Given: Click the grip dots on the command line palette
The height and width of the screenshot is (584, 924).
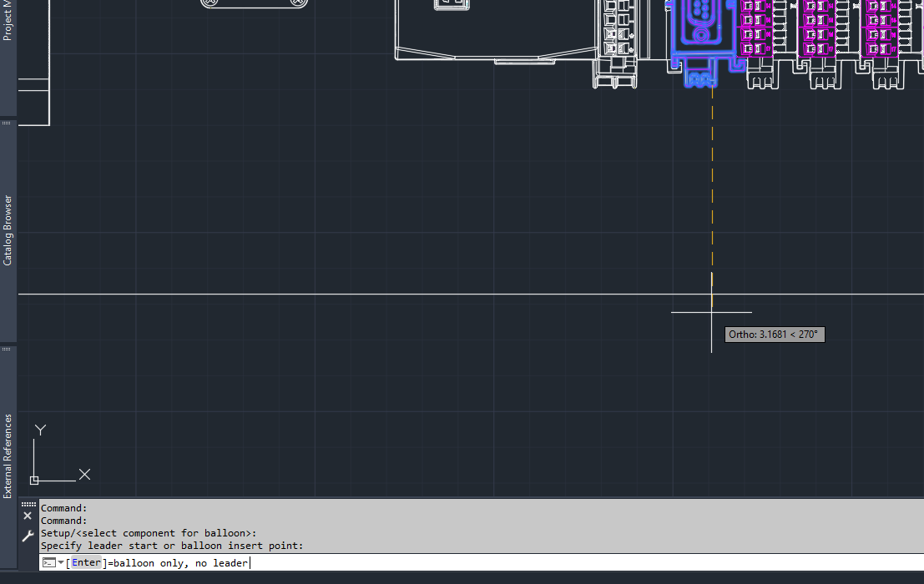Looking at the screenshot, I should click(x=28, y=506).
